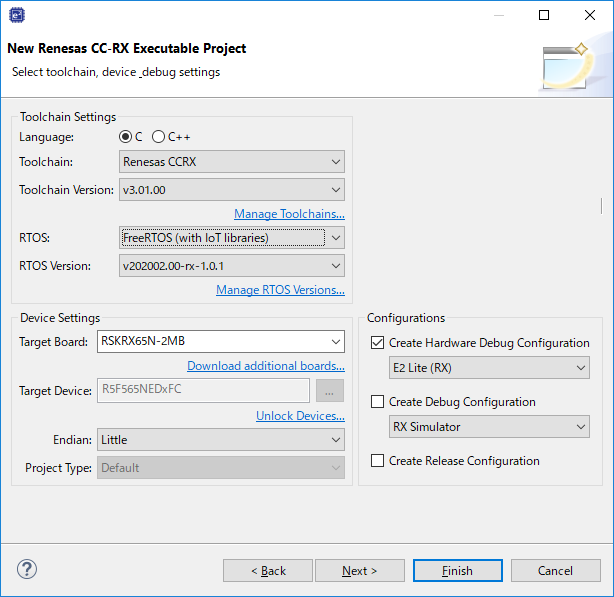This screenshot has width=614, height=597.
Task: Follow the Manage Toolchains link
Action: point(289,214)
